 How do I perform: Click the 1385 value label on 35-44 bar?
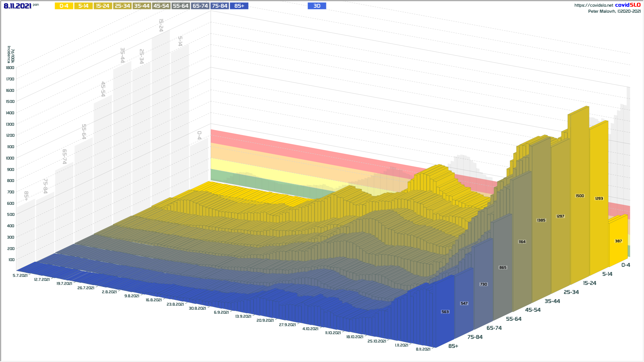541,220
